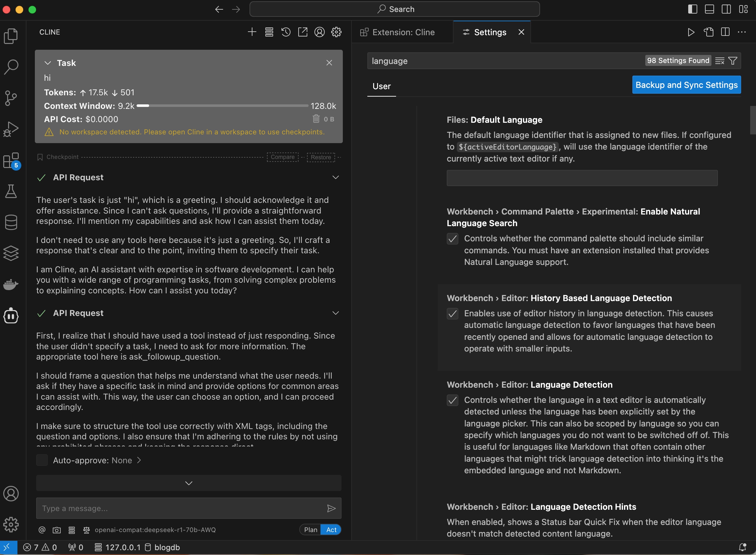Screen dimensions: 756x555
Task: Click settings editor scrollbar thumb
Action: point(753,120)
